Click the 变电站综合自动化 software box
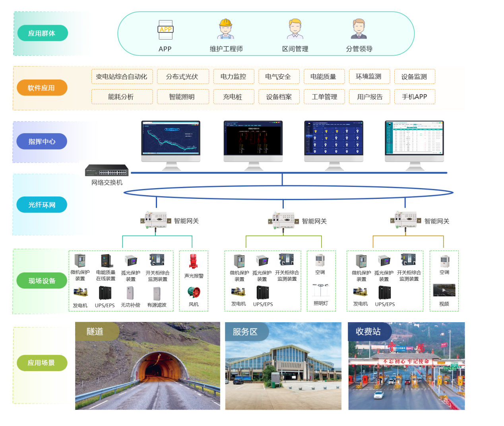Screen dimensions: 504x426 122,77
